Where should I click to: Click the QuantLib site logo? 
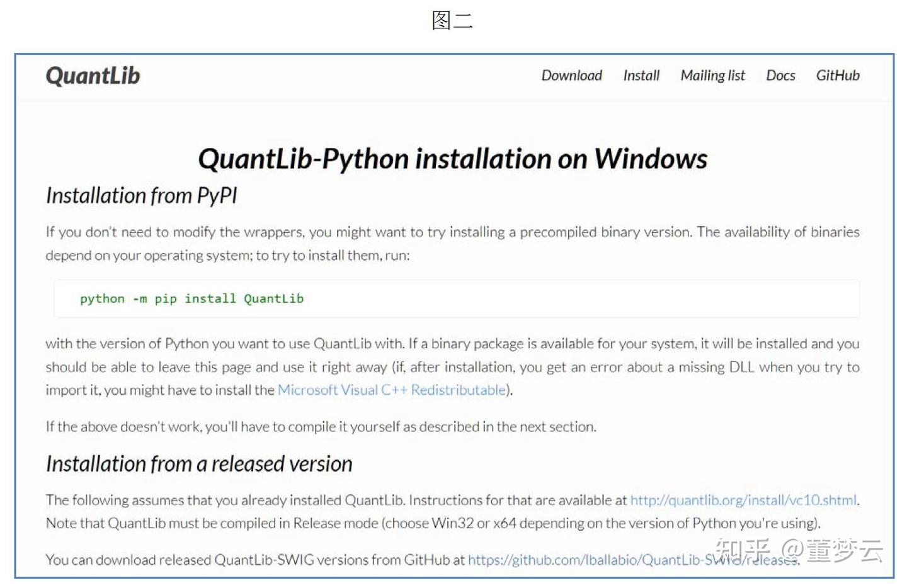coord(93,76)
